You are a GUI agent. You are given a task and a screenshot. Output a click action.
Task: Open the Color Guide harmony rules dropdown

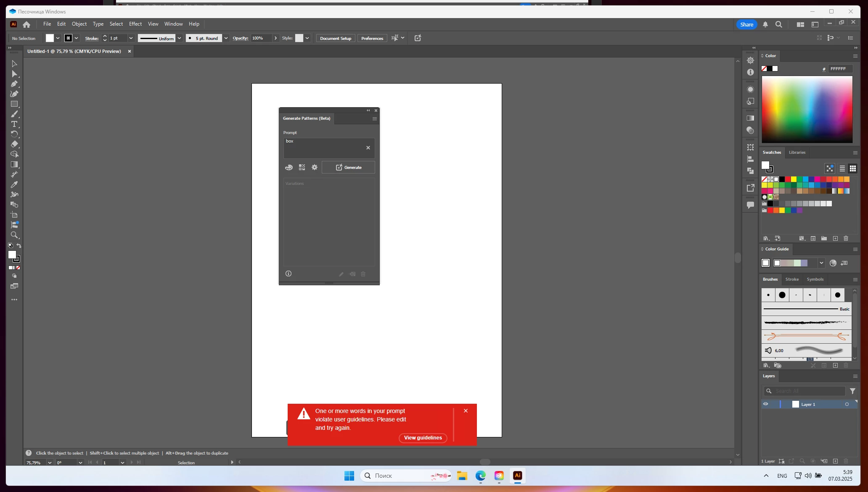[821, 263]
